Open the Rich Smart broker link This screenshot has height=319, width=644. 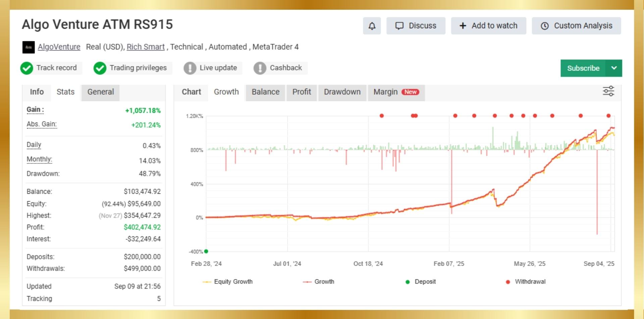pos(146,47)
